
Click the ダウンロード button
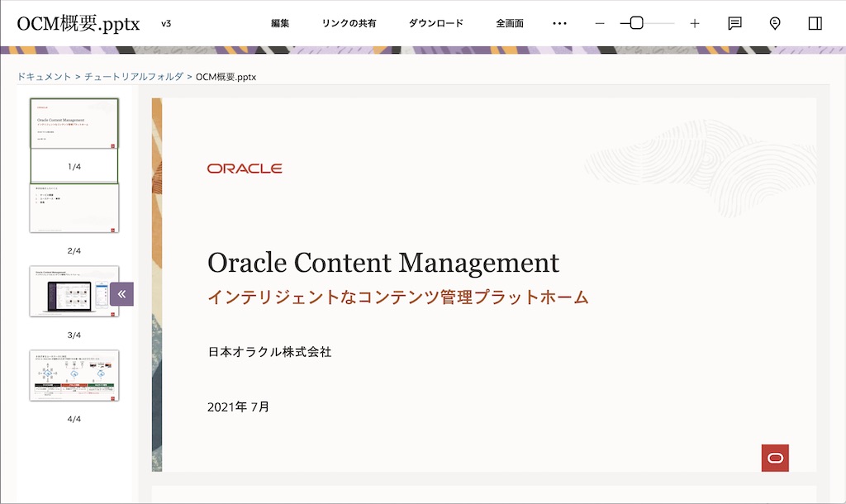(436, 23)
